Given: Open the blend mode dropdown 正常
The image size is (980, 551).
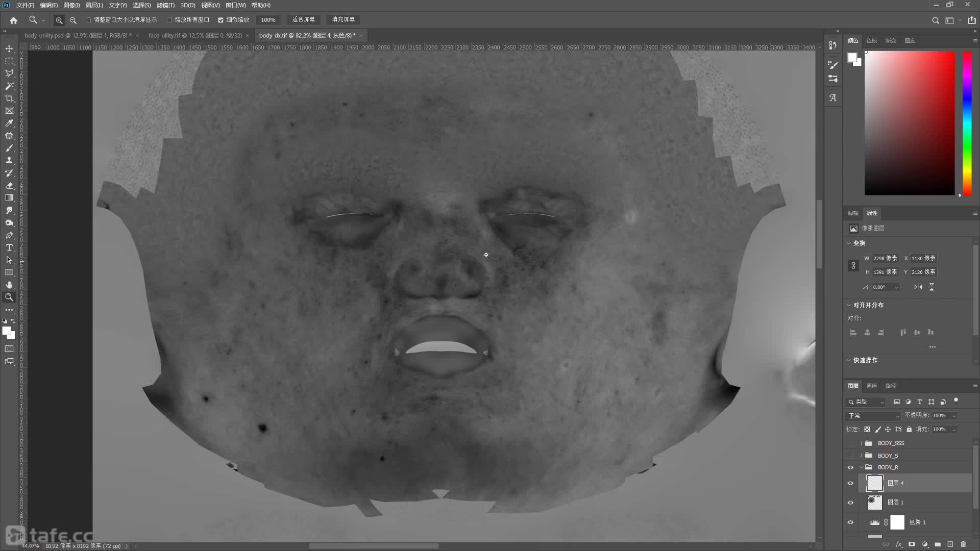Looking at the screenshot, I should pos(873,416).
